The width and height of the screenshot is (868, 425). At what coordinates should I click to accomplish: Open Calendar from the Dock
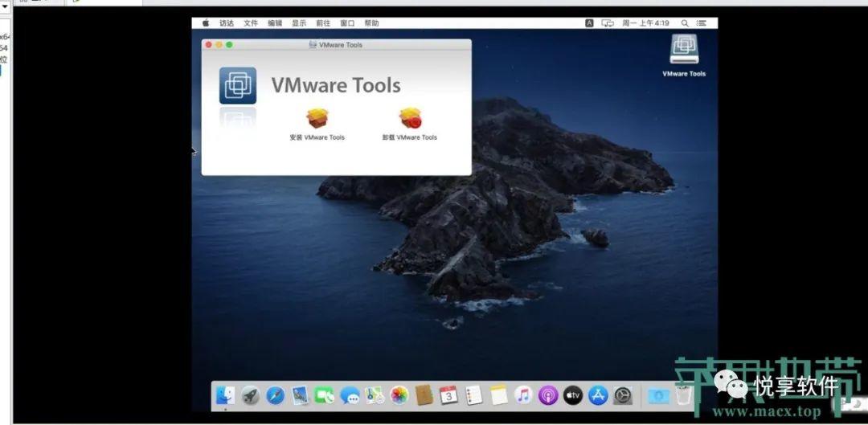click(x=448, y=395)
